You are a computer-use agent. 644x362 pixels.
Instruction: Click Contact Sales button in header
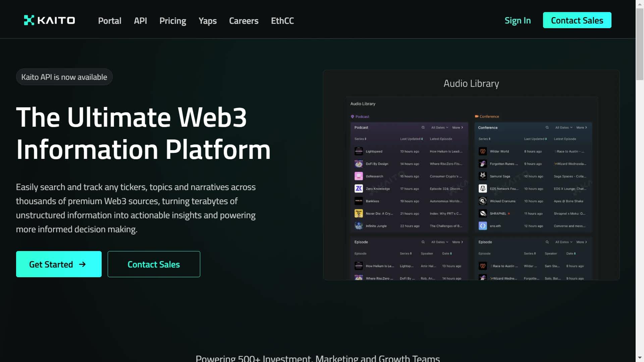(577, 20)
